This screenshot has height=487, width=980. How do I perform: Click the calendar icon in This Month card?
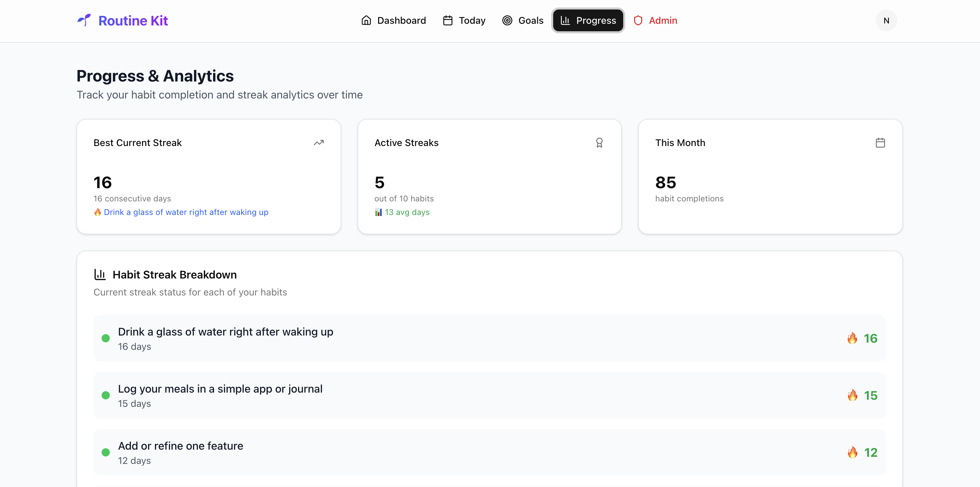[x=880, y=143]
